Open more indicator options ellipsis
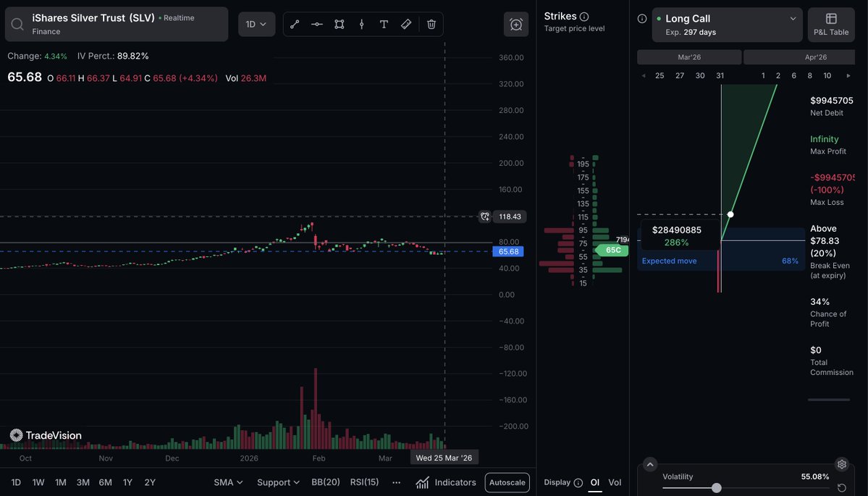This screenshot has width=868, height=496. click(397, 483)
